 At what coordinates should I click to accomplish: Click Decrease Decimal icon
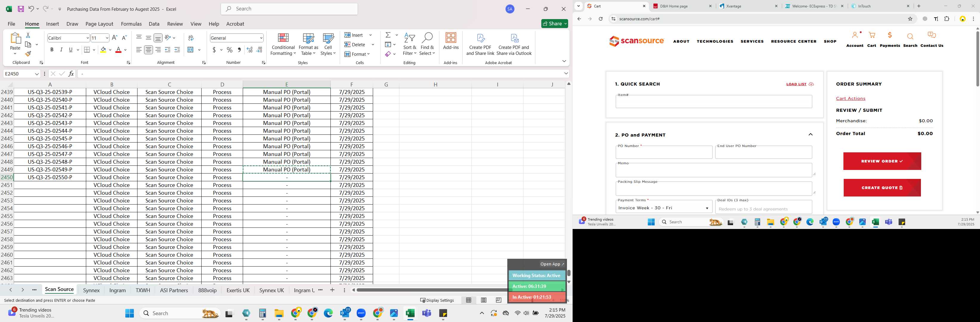[259, 50]
